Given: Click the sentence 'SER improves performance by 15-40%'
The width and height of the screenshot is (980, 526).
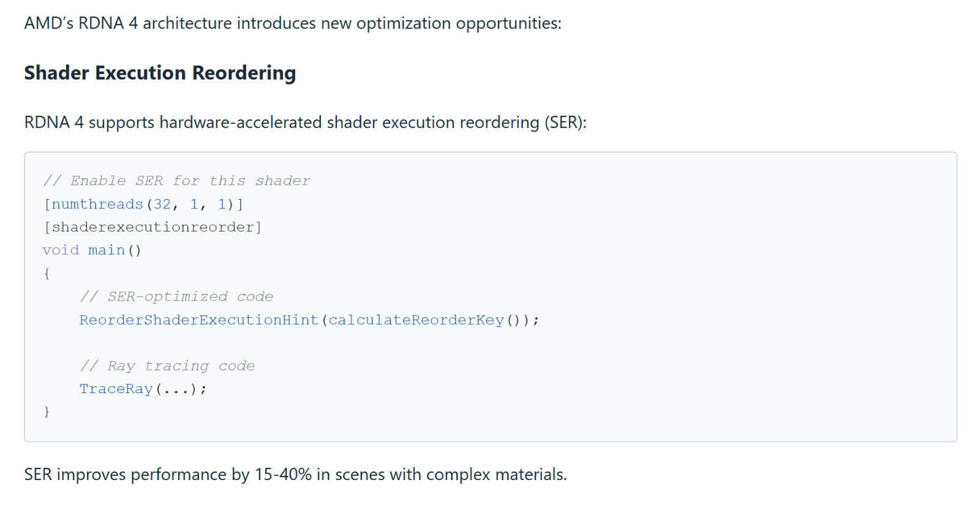Looking at the screenshot, I should pyautogui.click(x=295, y=475).
